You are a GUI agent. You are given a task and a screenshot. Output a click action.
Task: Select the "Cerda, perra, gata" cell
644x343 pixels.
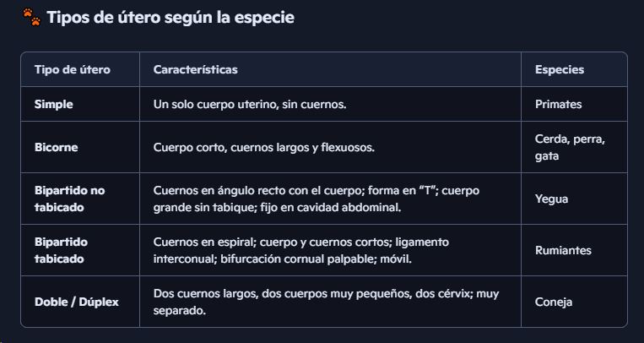[x=570, y=147]
